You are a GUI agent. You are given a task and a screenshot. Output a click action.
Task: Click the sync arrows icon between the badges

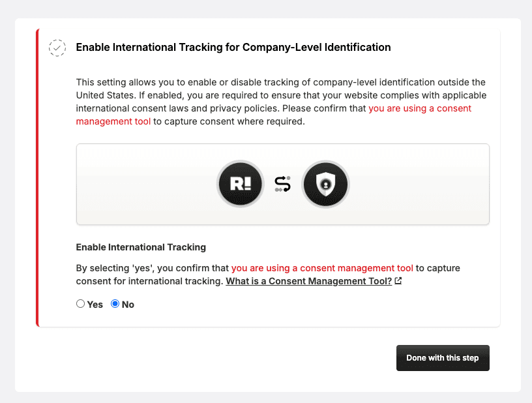(x=282, y=184)
